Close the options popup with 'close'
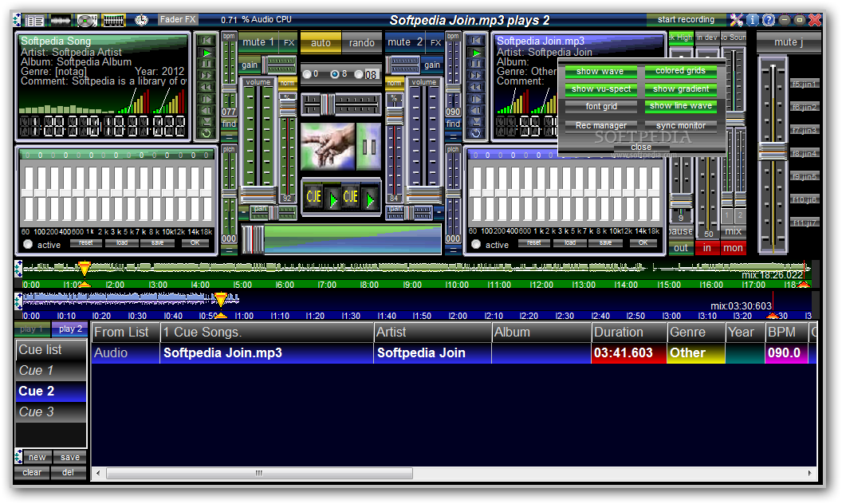The width and height of the screenshot is (842, 504). pos(641,147)
